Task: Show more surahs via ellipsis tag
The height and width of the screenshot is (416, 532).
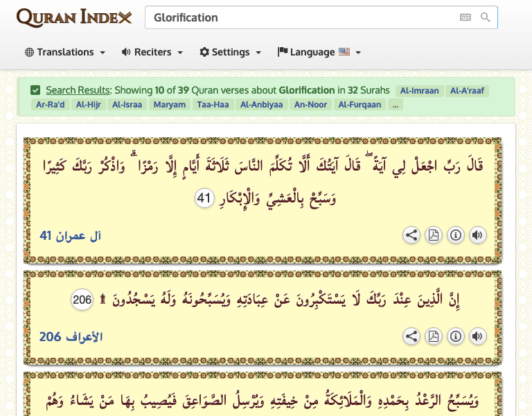Action: click(x=395, y=105)
